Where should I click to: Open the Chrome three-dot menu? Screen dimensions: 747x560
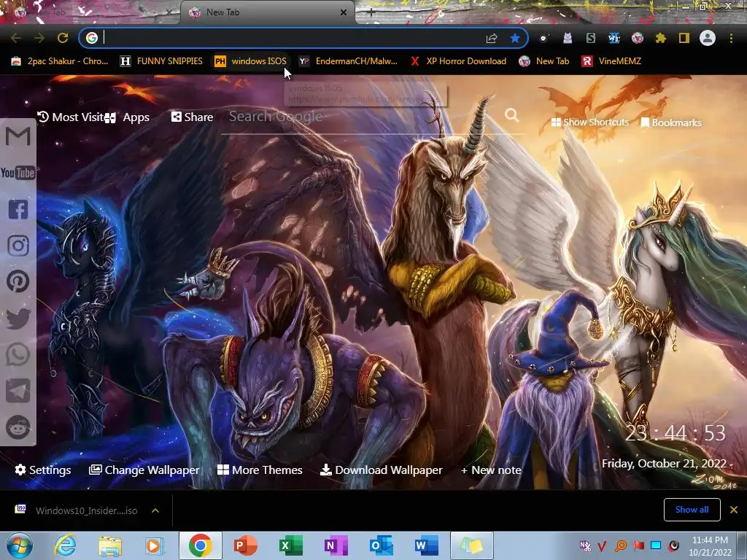[731, 38]
